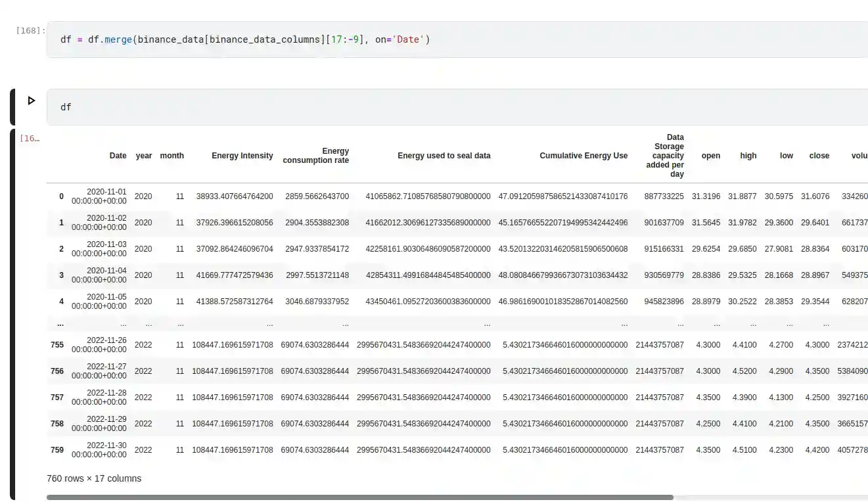Click the [168] execution count prompt
Image resolution: width=868 pixels, height=502 pixels.
(30, 30)
